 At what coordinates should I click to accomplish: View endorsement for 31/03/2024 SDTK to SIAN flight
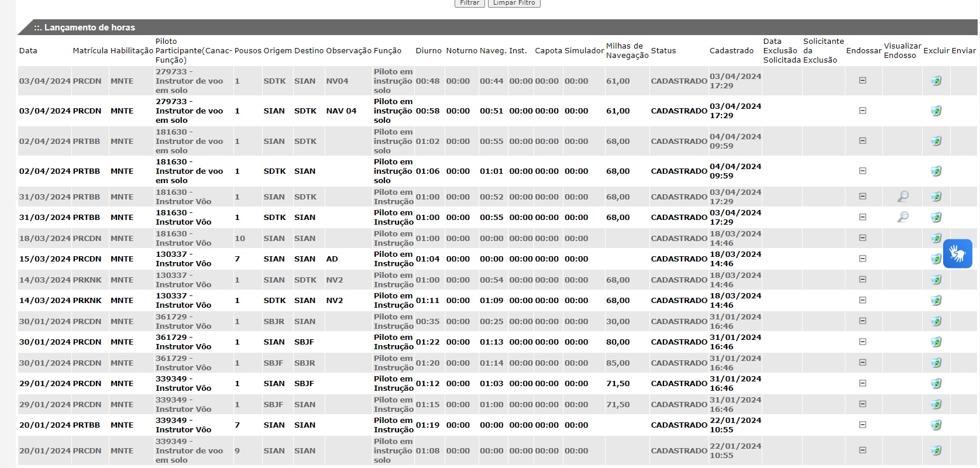coord(903,217)
